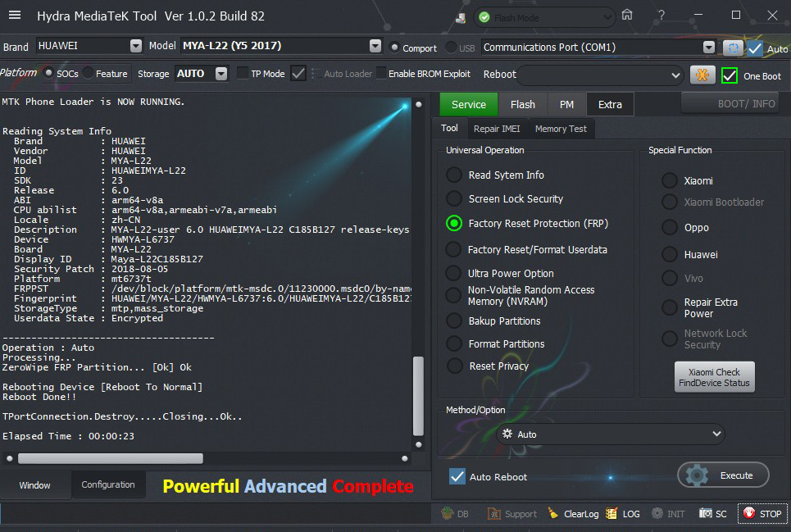Click the home icon in title bar
Viewport: 791px width, 532px height.
point(627,15)
